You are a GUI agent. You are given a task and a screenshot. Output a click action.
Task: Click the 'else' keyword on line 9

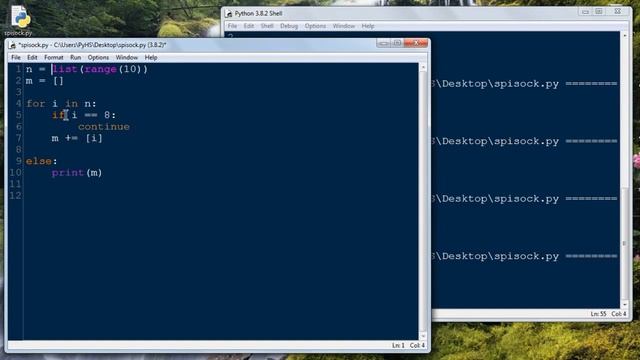39,161
